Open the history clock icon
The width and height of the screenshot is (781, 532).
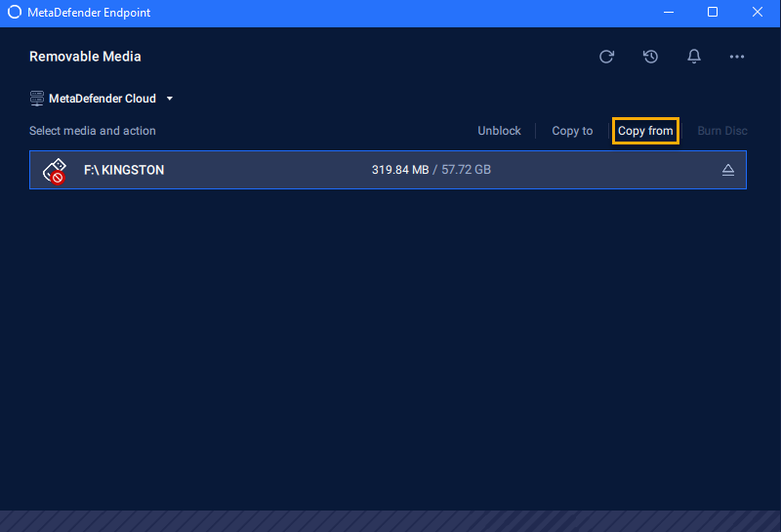[650, 57]
